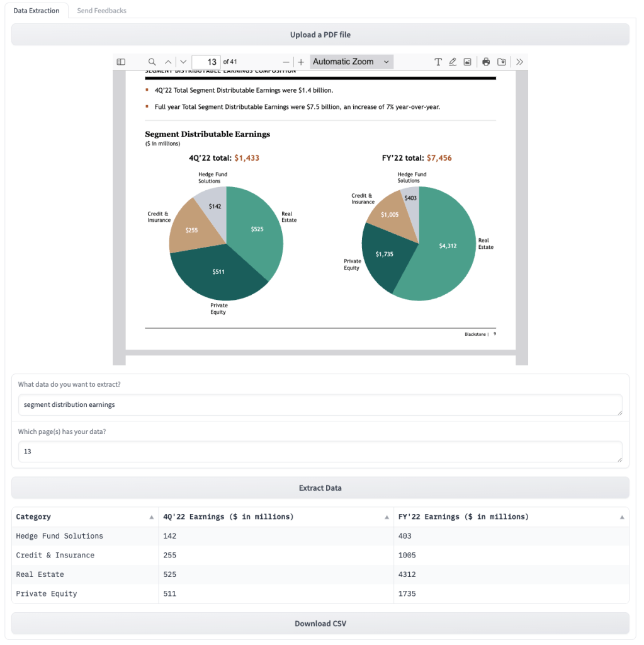Click the Upload a PDF file button

coord(320,35)
